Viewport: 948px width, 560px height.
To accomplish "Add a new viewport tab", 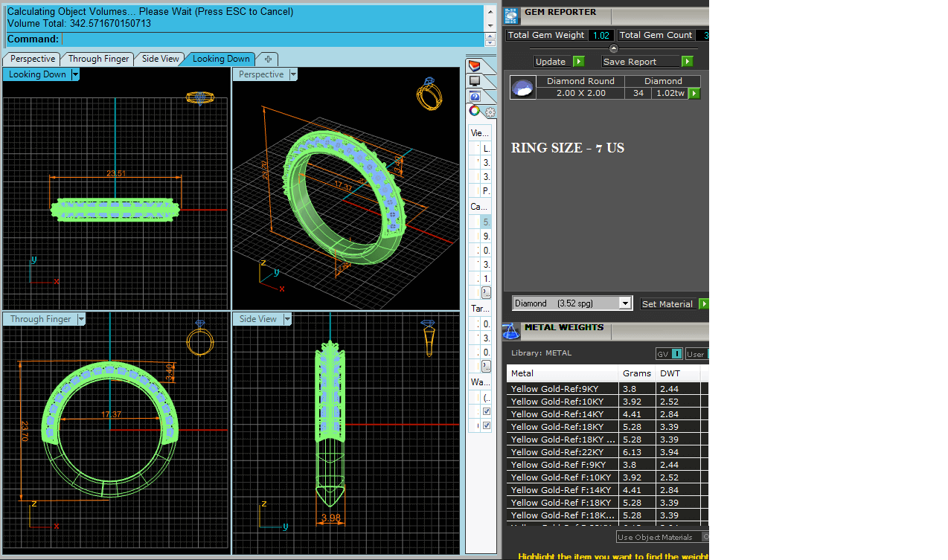I will tap(268, 59).
